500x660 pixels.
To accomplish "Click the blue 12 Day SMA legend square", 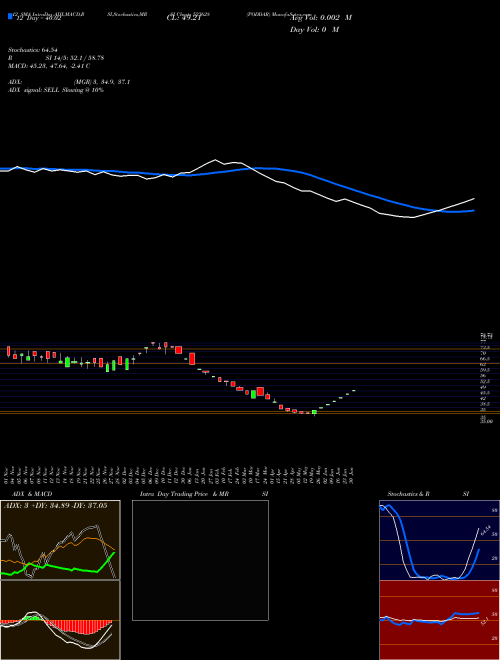I will 10,16.
